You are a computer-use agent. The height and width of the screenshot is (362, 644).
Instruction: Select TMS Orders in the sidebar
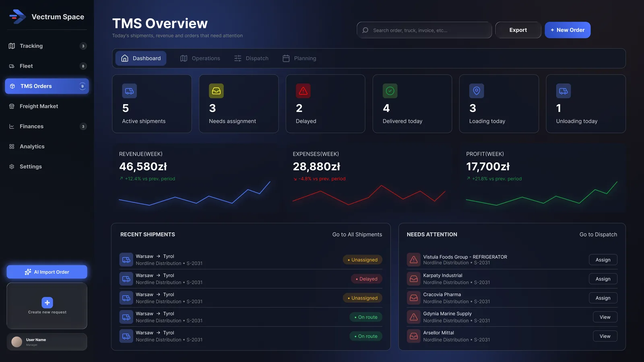[x=47, y=86]
